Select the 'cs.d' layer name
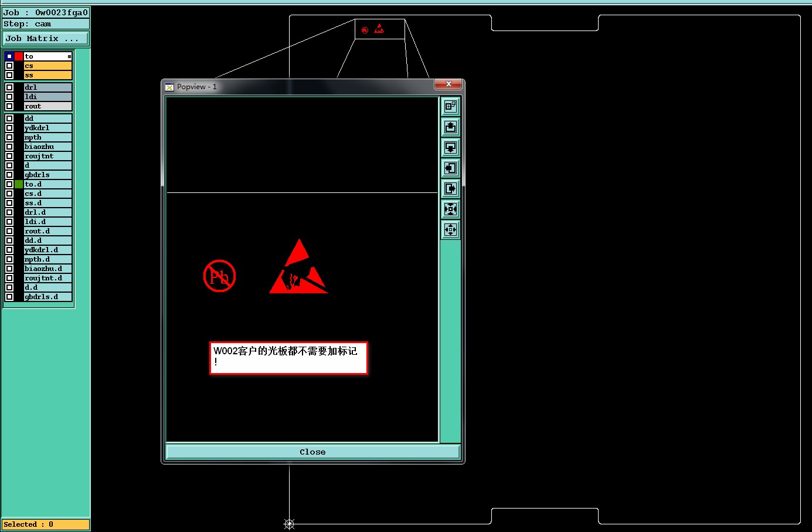Screen dimensions: 812x532 click(x=47, y=194)
